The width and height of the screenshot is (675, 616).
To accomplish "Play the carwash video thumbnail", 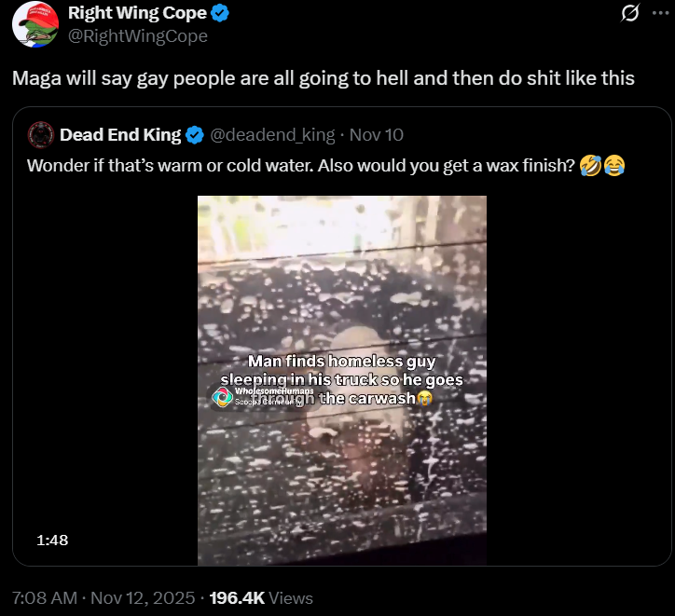I will point(342,380).
